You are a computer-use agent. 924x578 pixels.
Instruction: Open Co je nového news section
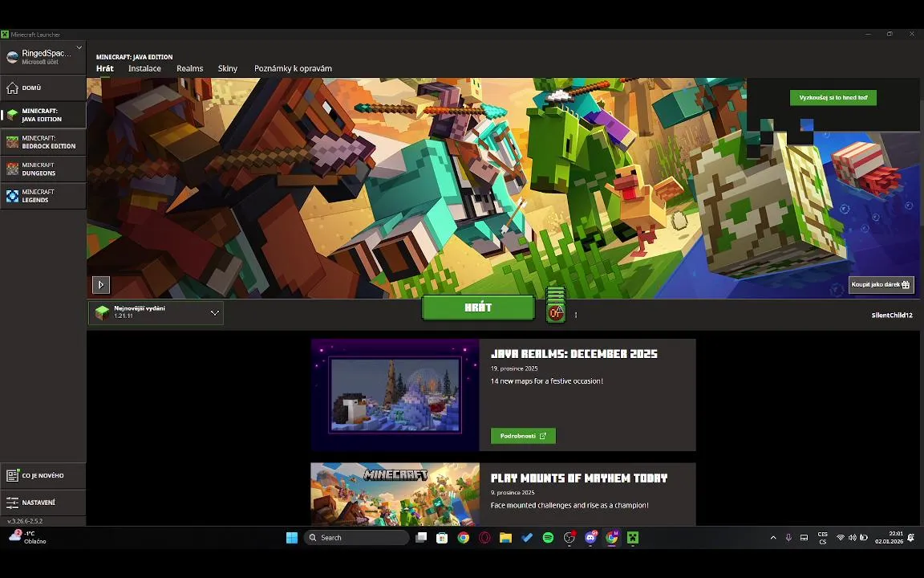(43, 475)
